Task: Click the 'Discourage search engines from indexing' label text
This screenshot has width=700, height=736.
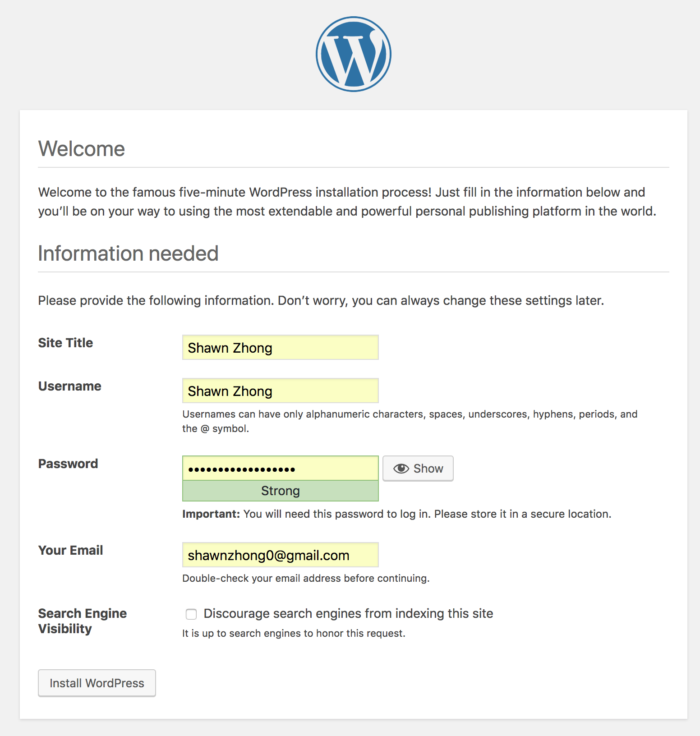Action: point(348,613)
